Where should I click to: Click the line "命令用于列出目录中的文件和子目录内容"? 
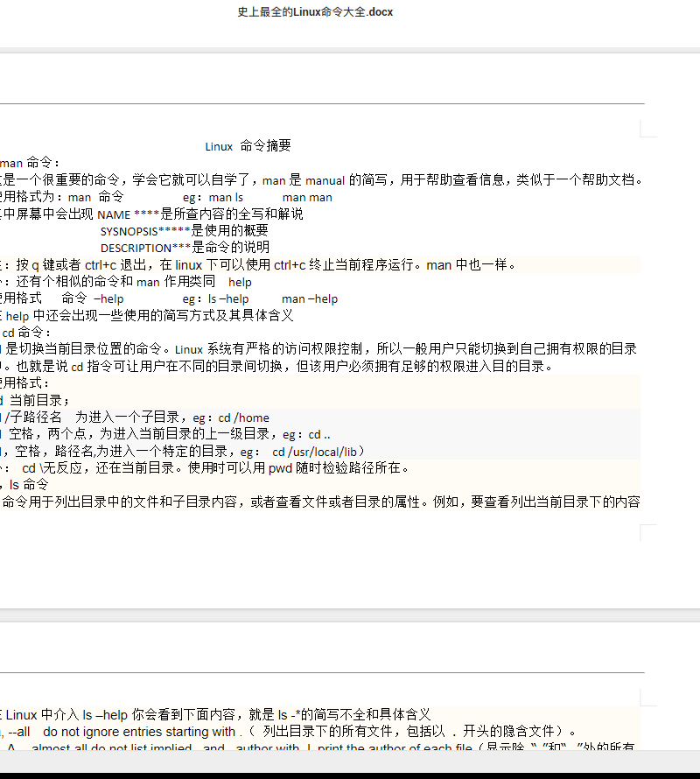321,502
